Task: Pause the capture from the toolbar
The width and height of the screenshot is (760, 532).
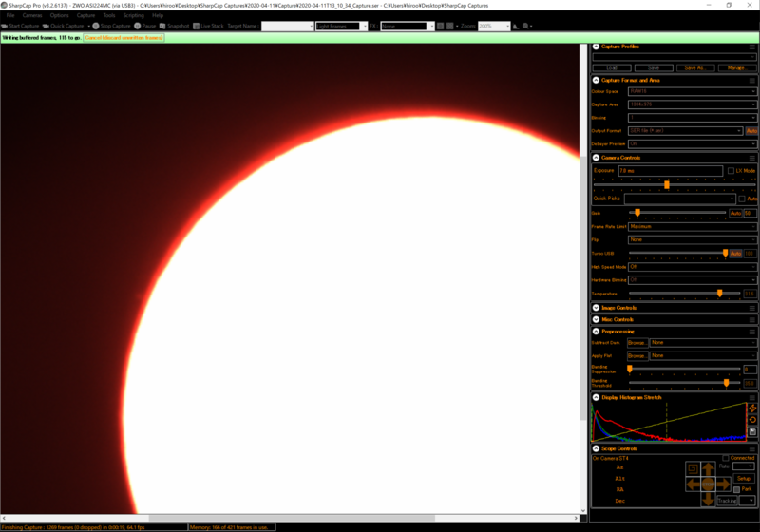Action: pos(145,27)
